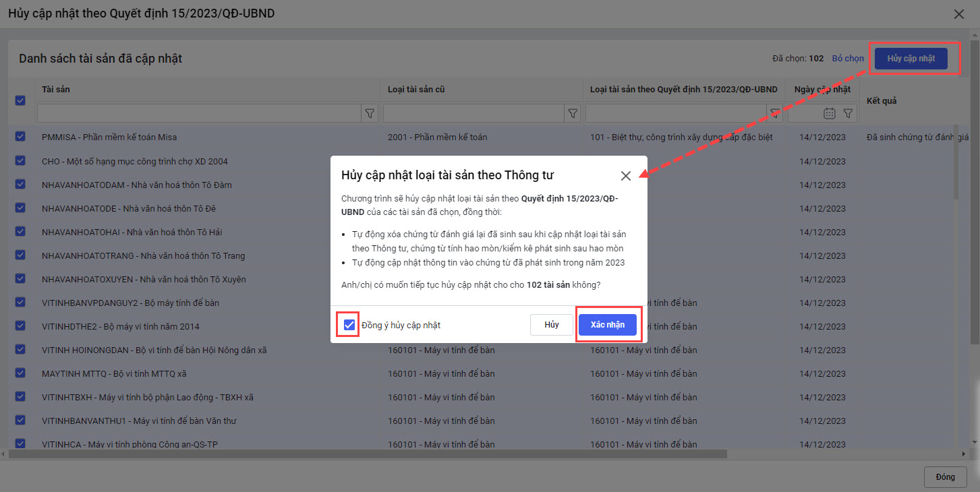This screenshot has width=980, height=492.
Task: Uncheck the VITINHBANVPDANGUY2 row checkbox
Action: (20, 303)
